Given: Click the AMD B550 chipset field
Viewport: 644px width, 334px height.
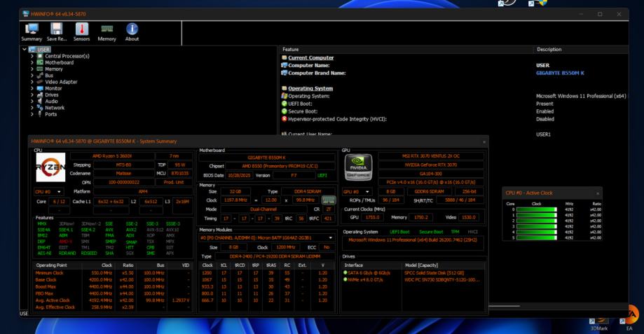Looking at the screenshot, I should (280, 166).
